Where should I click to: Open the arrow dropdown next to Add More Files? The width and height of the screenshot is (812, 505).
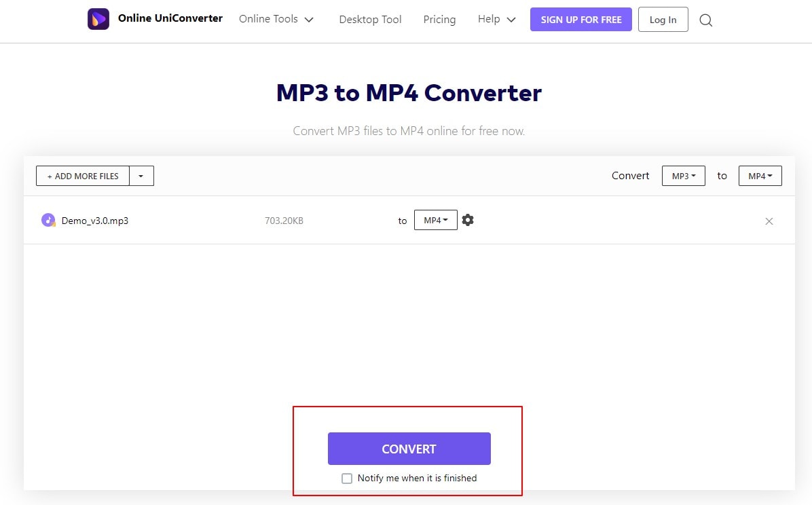(141, 176)
